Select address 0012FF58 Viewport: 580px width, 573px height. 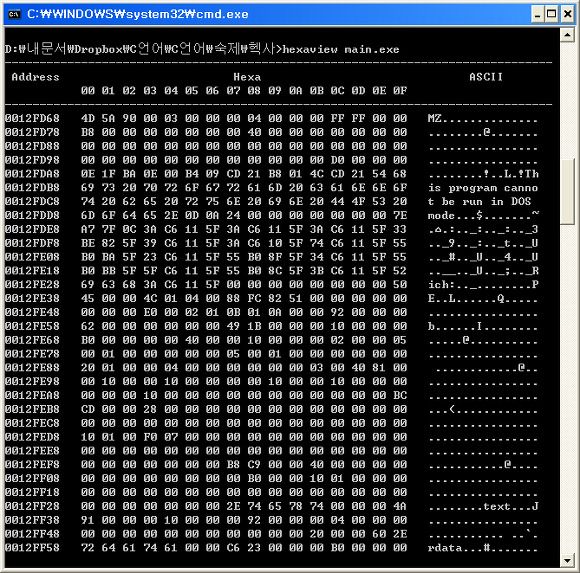point(32,548)
